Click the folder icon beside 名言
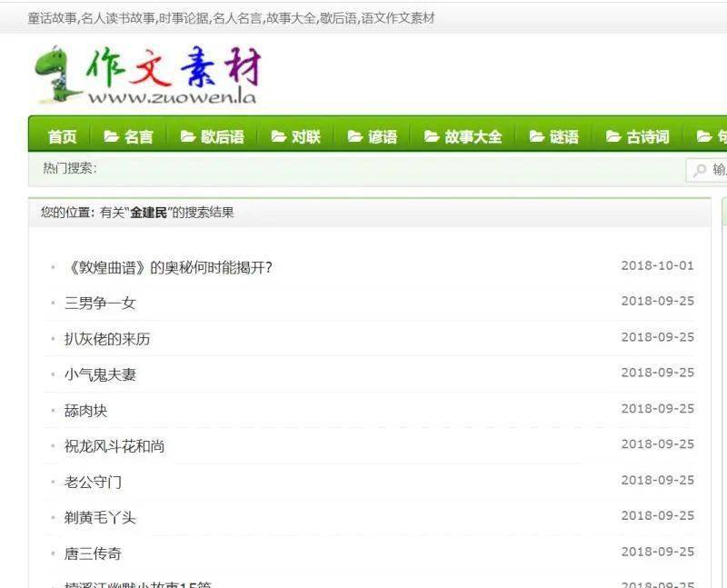The image size is (727, 588). [x=111, y=136]
